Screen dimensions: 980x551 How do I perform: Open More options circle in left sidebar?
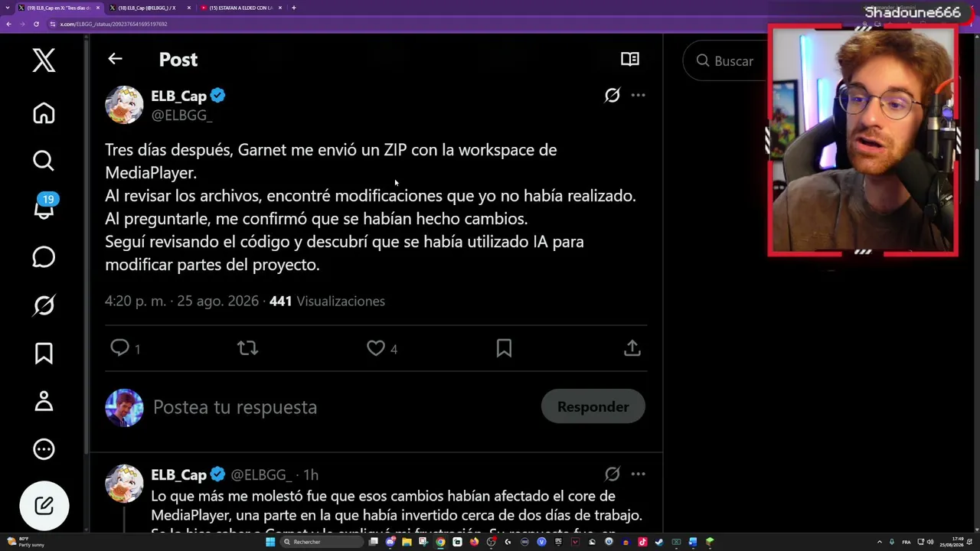tap(44, 449)
